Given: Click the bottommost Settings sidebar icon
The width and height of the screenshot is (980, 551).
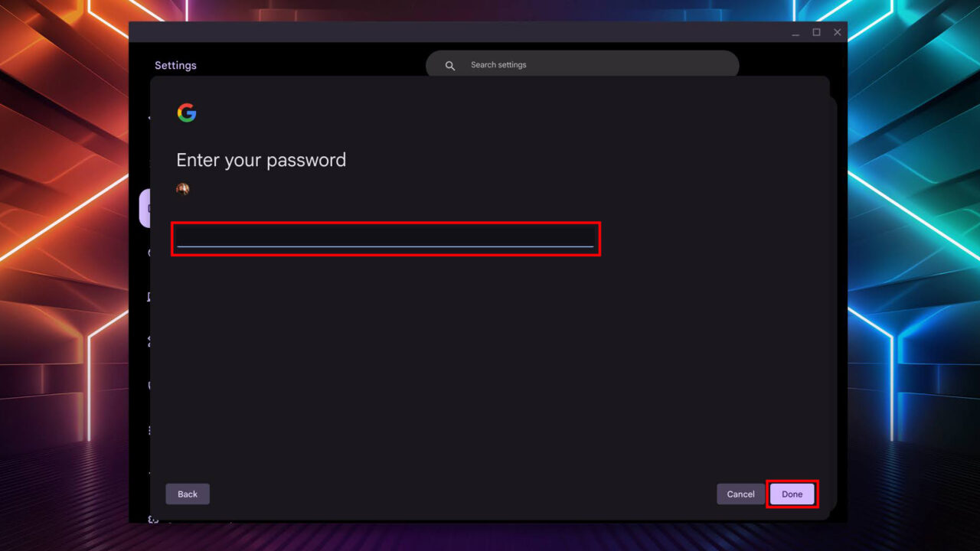Looking at the screenshot, I should [151, 519].
